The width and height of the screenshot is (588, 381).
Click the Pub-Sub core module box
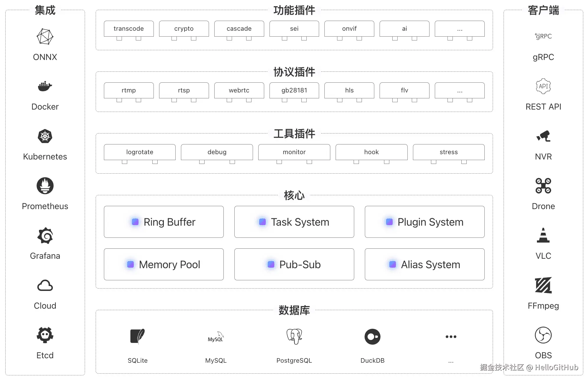point(294,264)
